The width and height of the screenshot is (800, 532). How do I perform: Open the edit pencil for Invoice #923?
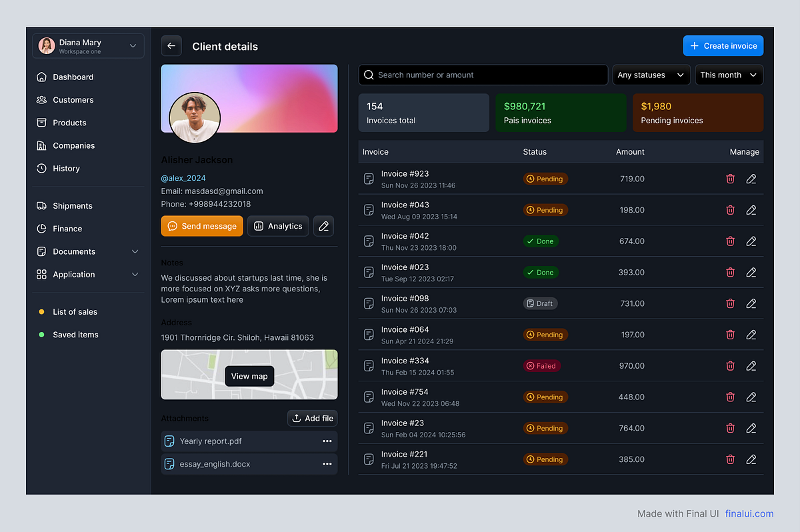(751, 179)
